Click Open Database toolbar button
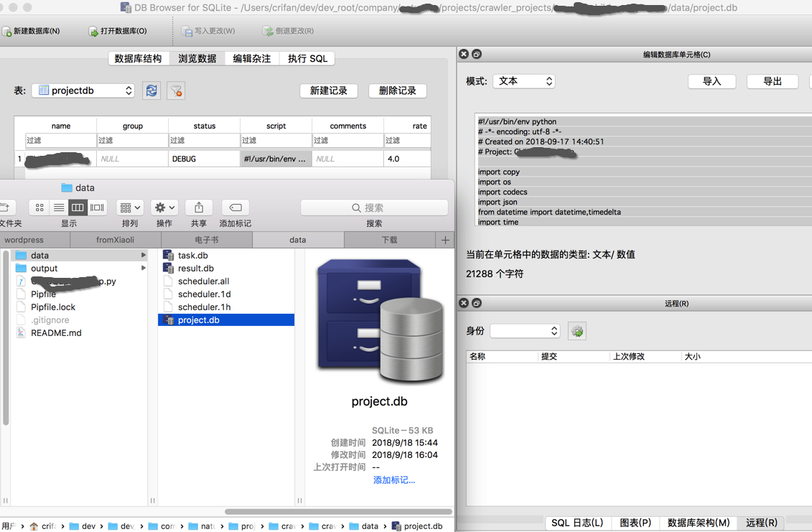The image size is (812, 532). tap(118, 31)
